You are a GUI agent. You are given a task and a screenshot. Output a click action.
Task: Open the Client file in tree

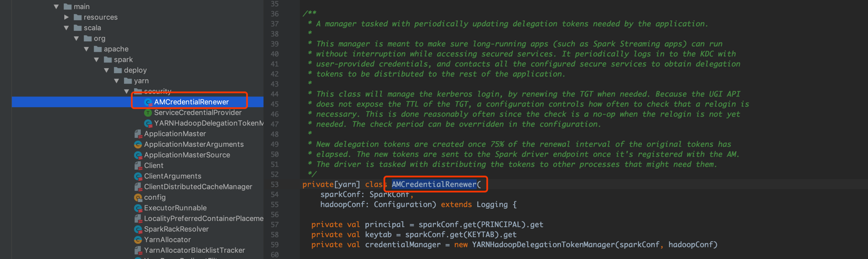[154, 166]
